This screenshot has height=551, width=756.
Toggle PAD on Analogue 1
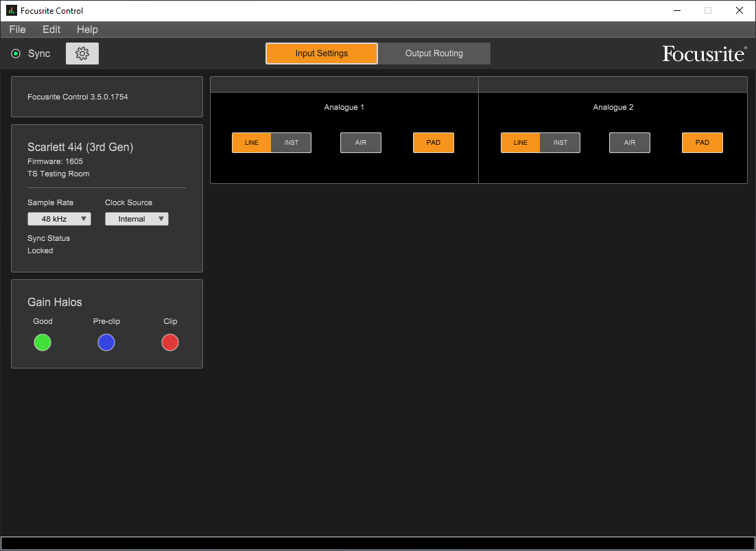434,143
